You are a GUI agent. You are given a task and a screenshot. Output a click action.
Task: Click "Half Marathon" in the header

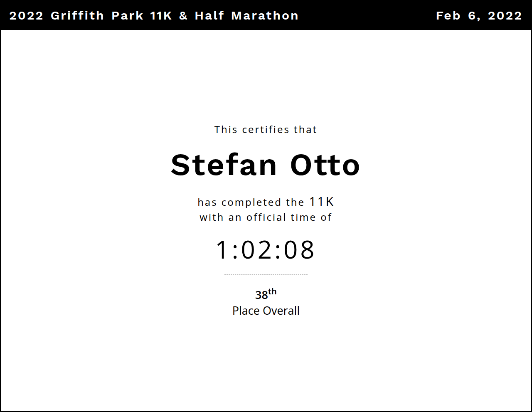tap(246, 16)
